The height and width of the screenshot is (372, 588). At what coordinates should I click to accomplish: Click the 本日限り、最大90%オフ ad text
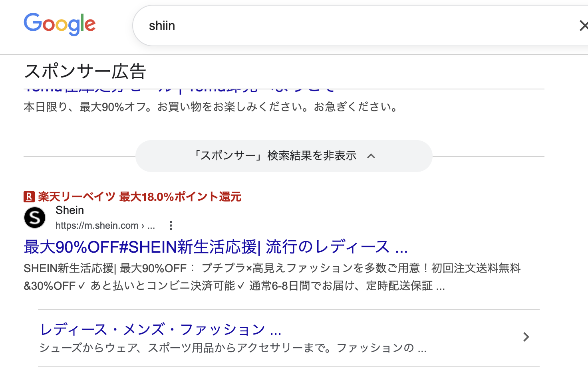[211, 107]
